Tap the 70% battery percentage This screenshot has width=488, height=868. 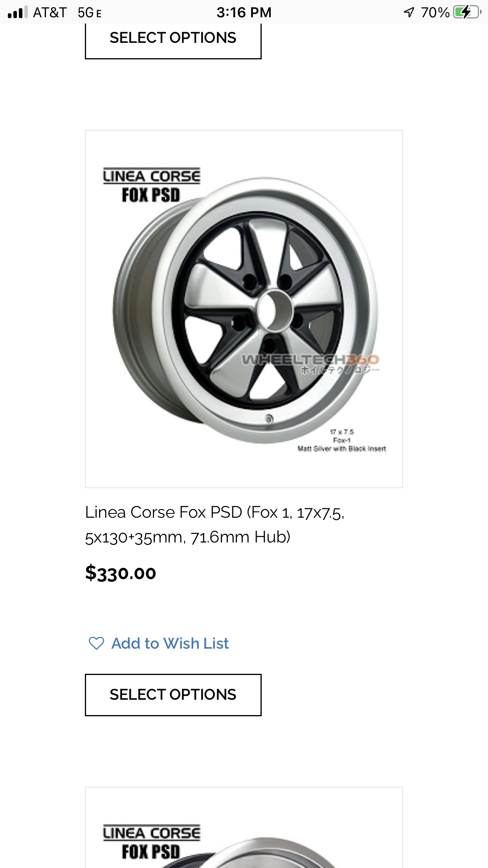tap(435, 13)
